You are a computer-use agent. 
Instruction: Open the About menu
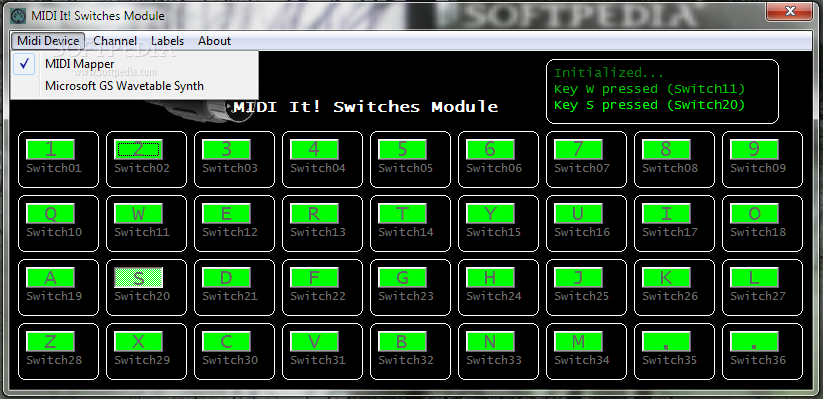pyautogui.click(x=214, y=41)
